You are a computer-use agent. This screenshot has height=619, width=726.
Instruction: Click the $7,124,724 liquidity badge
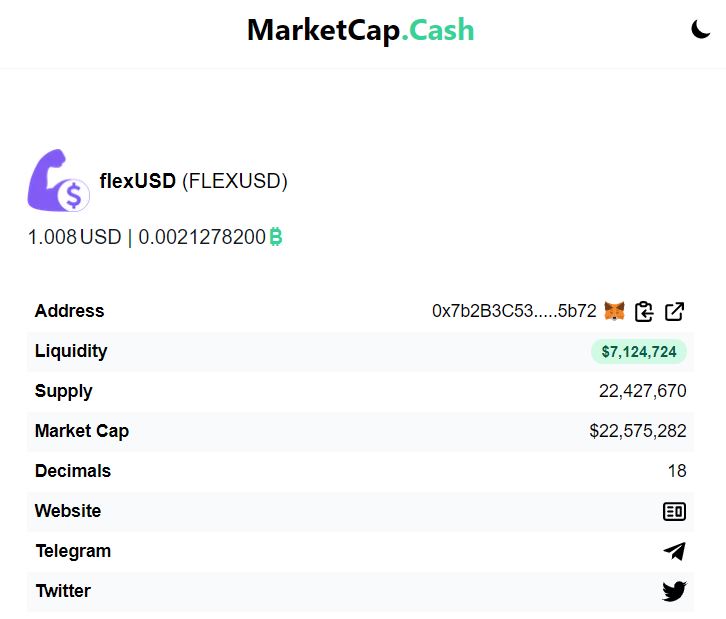639,351
